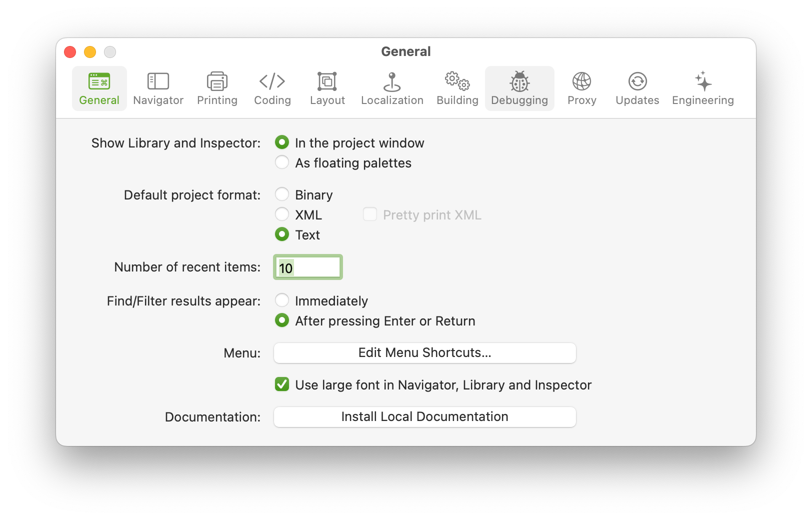812x520 pixels.
Task: Select the General tab
Action: (x=99, y=88)
